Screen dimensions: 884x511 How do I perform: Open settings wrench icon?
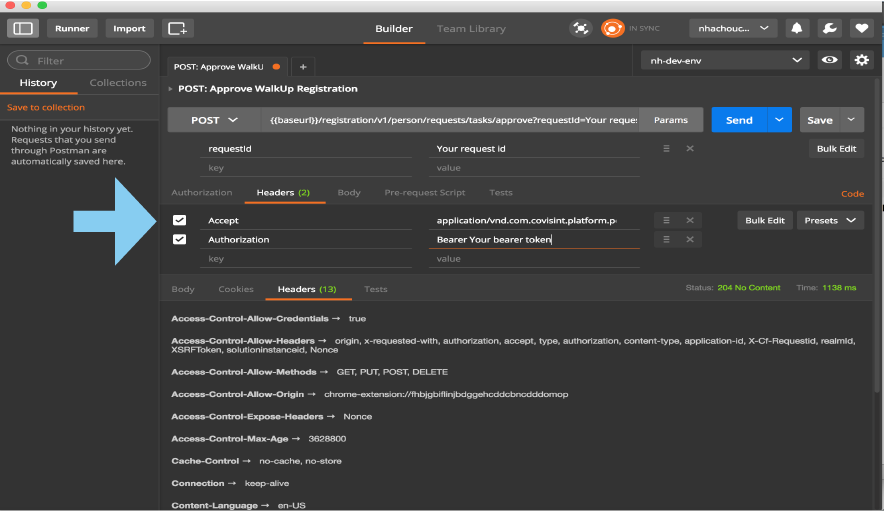[x=828, y=28]
